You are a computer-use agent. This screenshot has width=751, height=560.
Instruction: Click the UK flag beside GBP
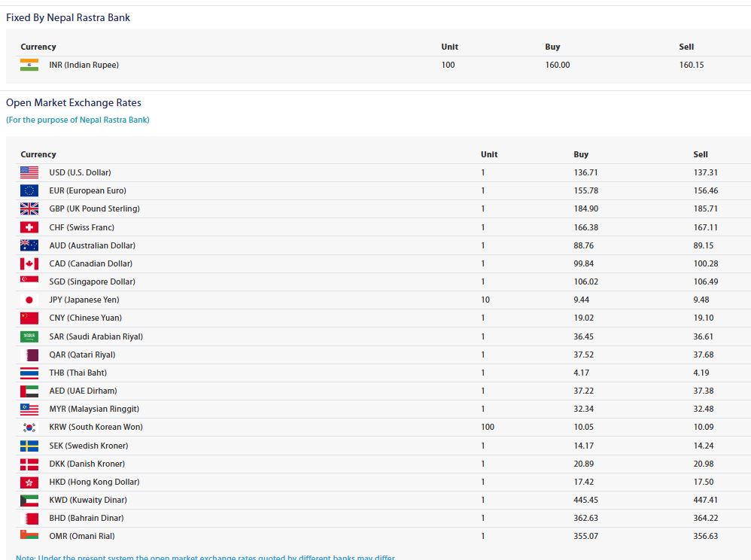(x=29, y=208)
